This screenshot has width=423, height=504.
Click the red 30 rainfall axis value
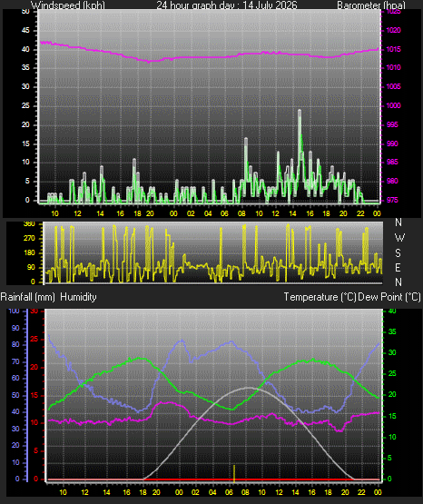[34, 311]
